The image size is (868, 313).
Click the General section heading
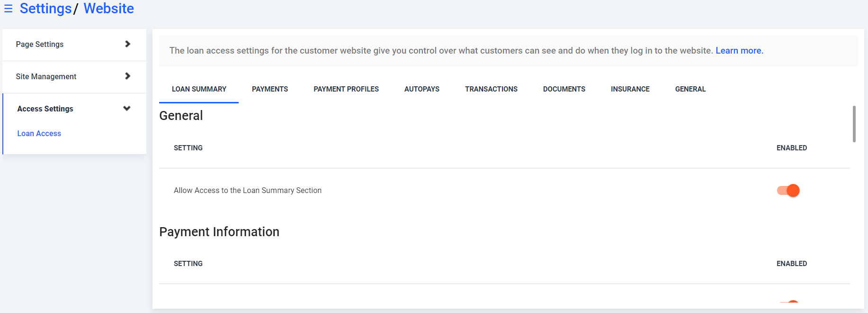[x=181, y=116]
